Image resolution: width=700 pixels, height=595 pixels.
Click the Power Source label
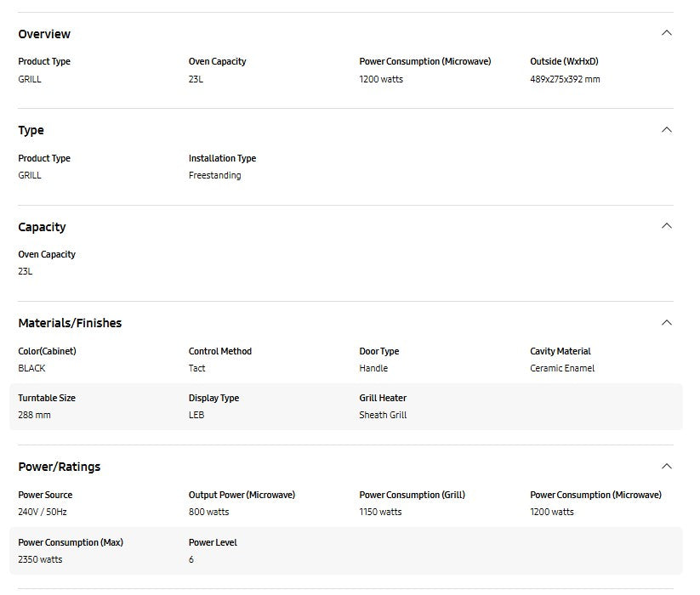45,495
